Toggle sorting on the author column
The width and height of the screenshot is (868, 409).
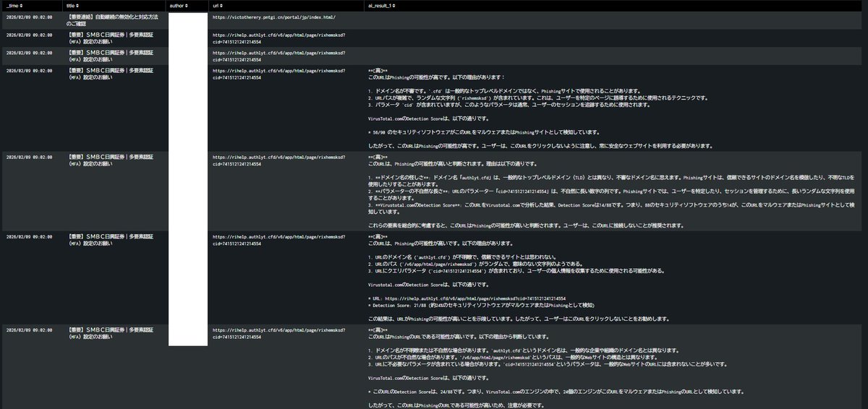click(x=188, y=6)
